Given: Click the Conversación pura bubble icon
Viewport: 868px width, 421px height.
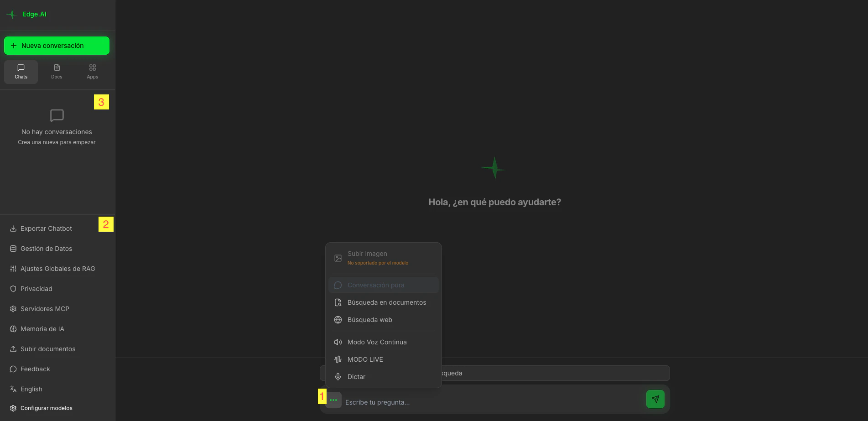Looking at the screenshot, I should pyautogui.click(x=338, y=285).
